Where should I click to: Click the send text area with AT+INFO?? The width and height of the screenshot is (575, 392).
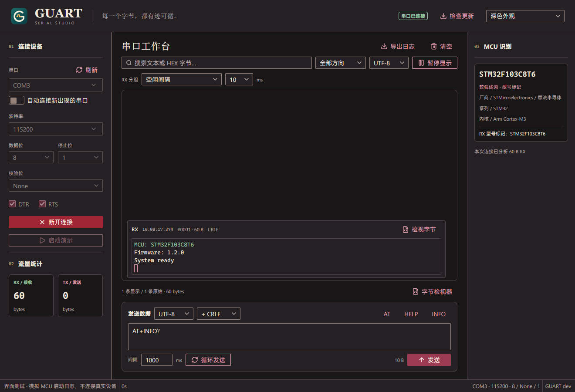coord(289,337)
